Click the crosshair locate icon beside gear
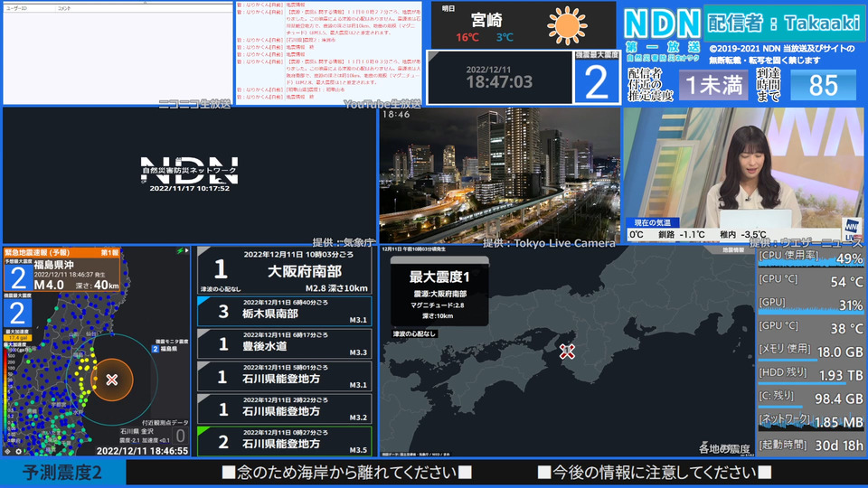 click(x=8, y=452)
